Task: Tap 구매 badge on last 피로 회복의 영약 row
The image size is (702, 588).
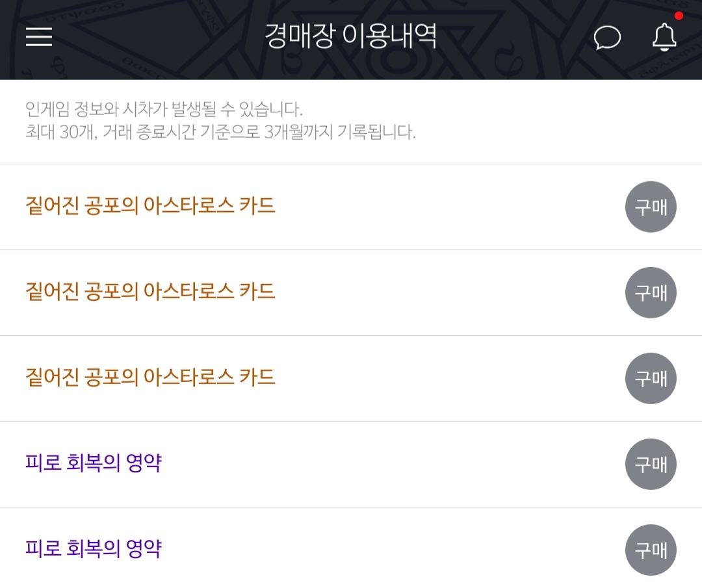Action: tap(651, 550)
